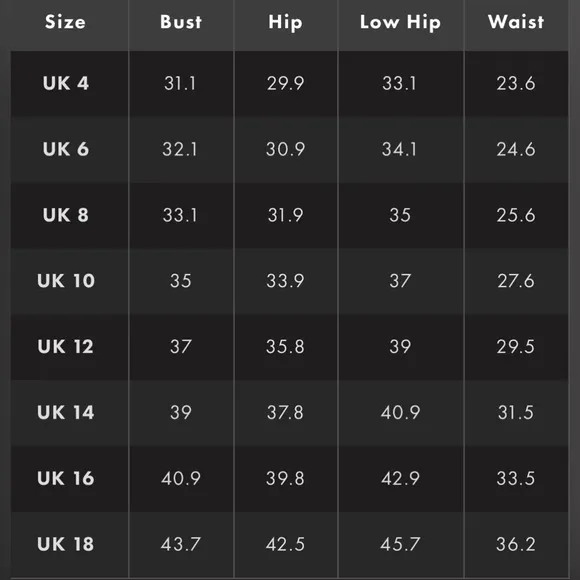This screenshot has width=580, height=580.
Task: Select the UK 12 row label
Action: click(65, 347)
